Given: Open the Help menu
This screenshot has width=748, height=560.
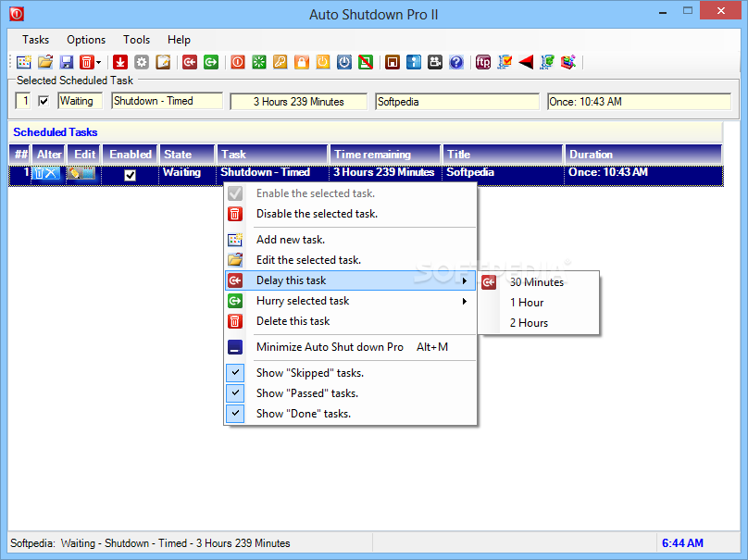Looking at the screenshot, I should pos(179,40).
